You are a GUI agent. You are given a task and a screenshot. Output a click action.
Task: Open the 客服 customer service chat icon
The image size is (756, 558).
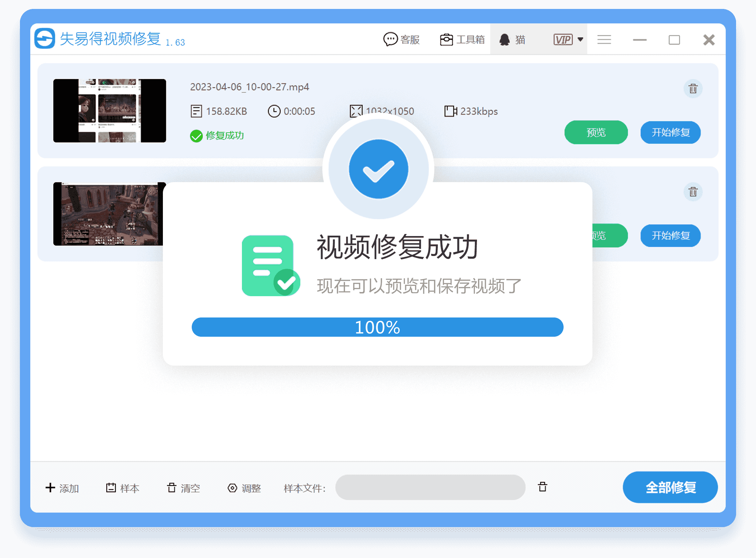pyautogui.click(x=391, y=40)
